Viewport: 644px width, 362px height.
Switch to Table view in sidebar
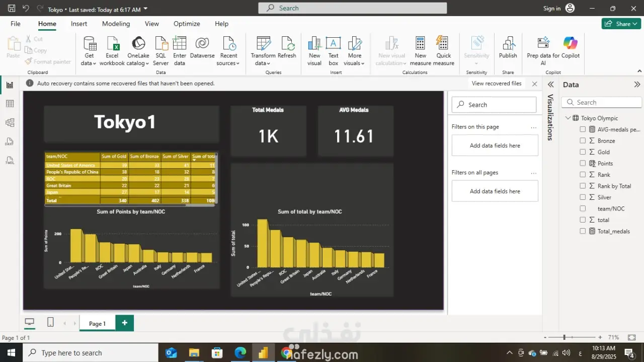10,104
